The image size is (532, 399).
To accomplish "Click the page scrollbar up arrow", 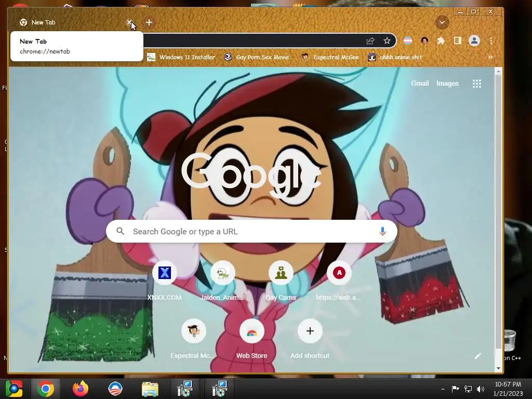I will (498, 71).
